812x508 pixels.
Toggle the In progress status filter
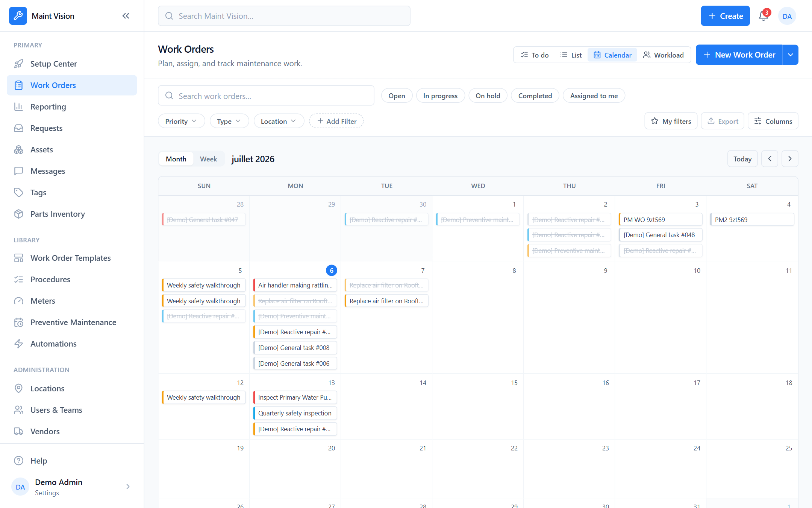(440, 96)
